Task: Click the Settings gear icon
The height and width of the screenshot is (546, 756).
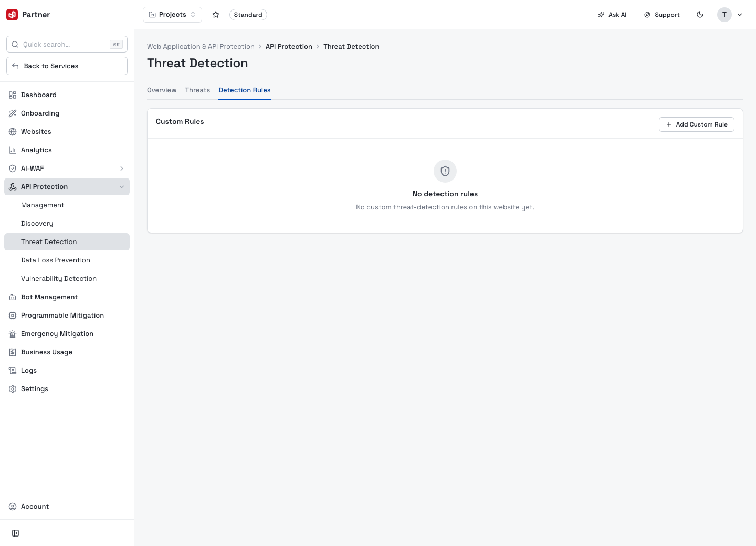Action: 13,389
